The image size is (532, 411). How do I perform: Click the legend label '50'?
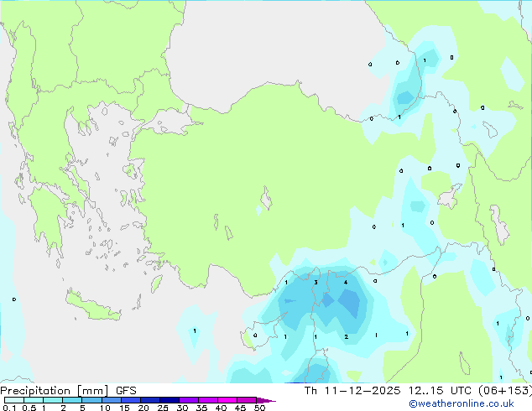[x=259, y=408]
